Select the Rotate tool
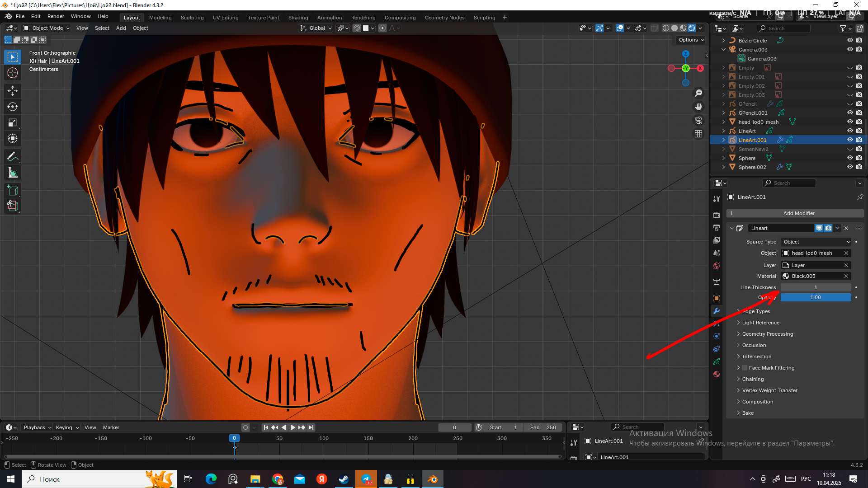Screen dimensions: 868x488 [13, 107]
